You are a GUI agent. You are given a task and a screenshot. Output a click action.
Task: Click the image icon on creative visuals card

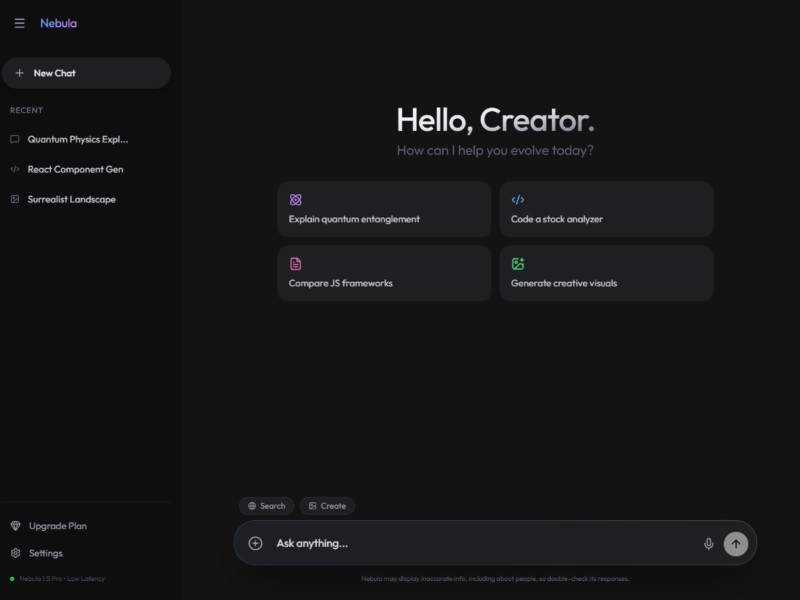coord(518,264)
